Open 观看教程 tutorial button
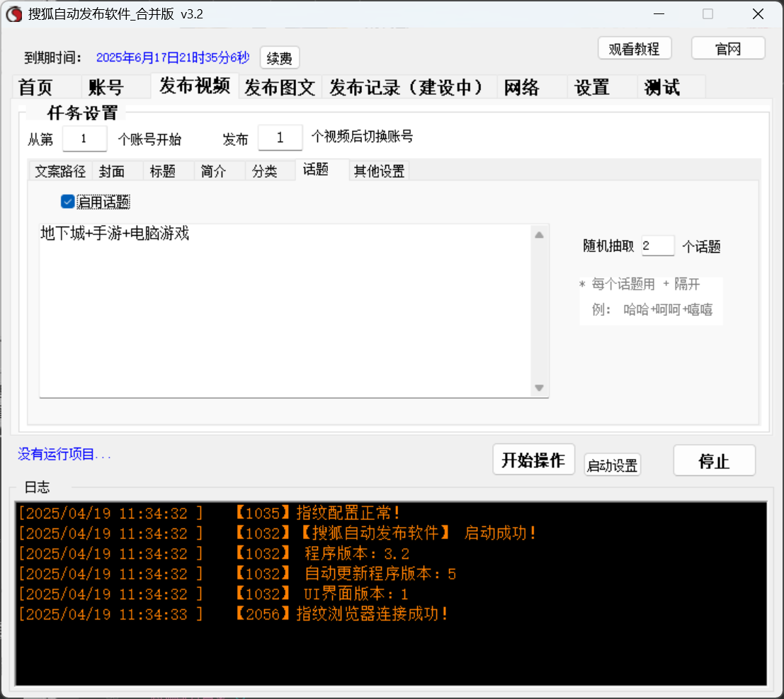Viewport: 784px width, 699px height. [x=634, y=48]
